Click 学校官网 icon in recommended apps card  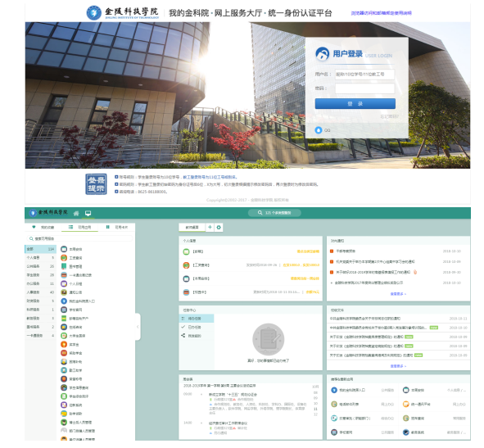(x=334, y=432)
